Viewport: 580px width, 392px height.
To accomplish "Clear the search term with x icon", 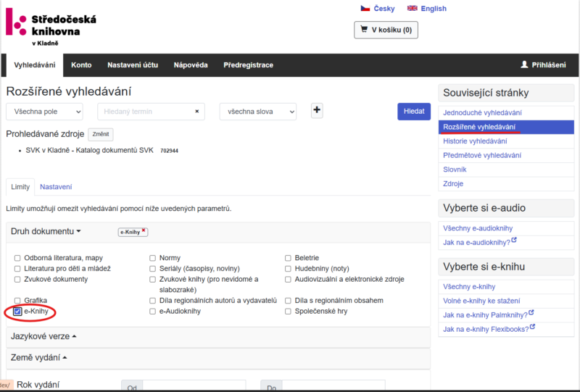I will 197,112.
